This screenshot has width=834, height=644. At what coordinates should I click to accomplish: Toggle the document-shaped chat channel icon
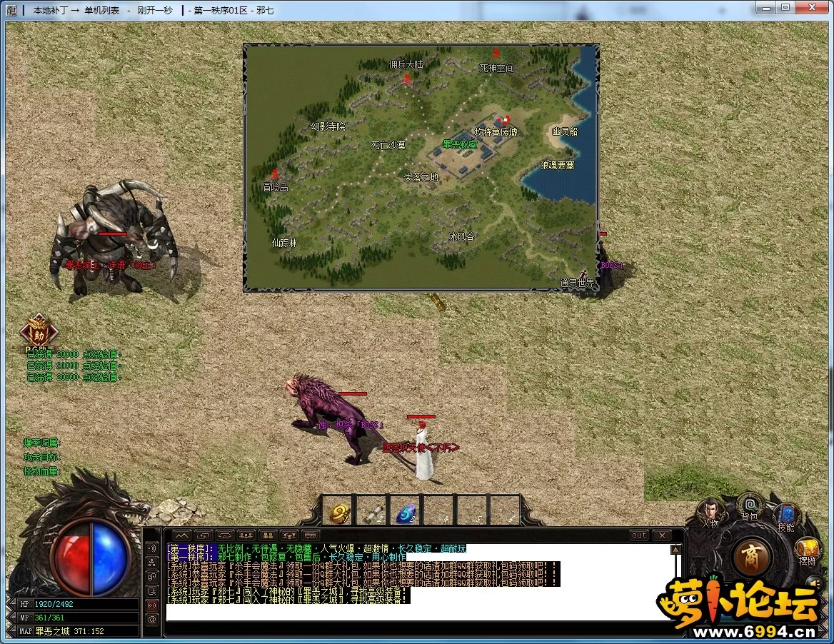[x=152, y=591]
